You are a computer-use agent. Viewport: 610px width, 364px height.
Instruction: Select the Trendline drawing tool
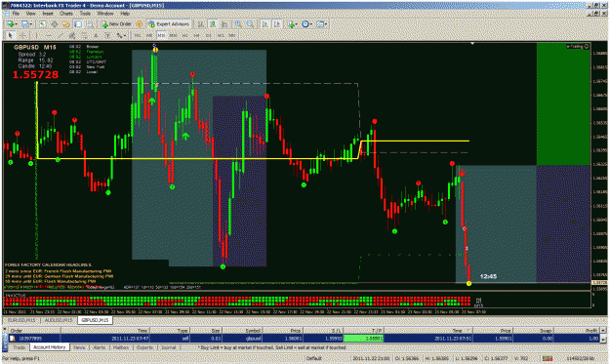(60, 35)
